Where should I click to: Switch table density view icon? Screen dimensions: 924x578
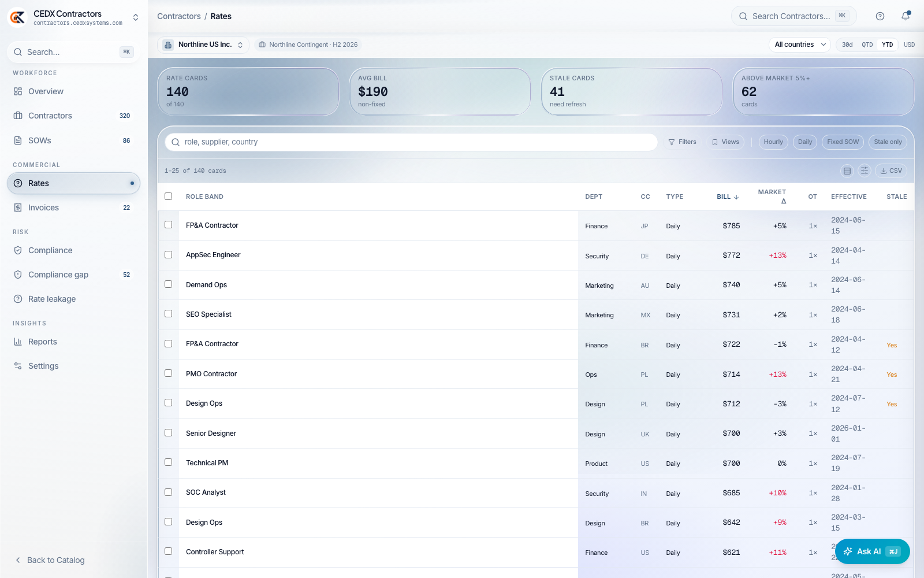(x=847, y=171)
